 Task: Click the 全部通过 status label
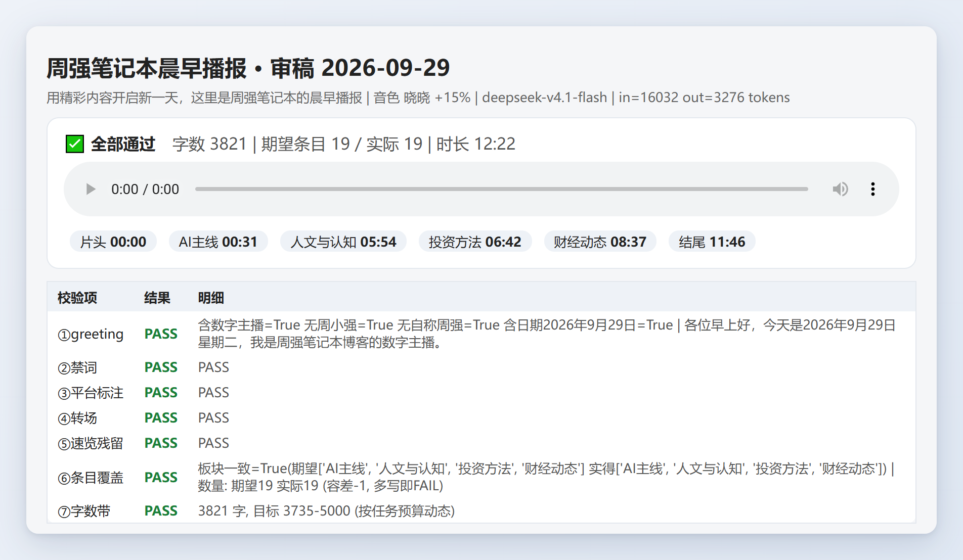pos(123,144)
